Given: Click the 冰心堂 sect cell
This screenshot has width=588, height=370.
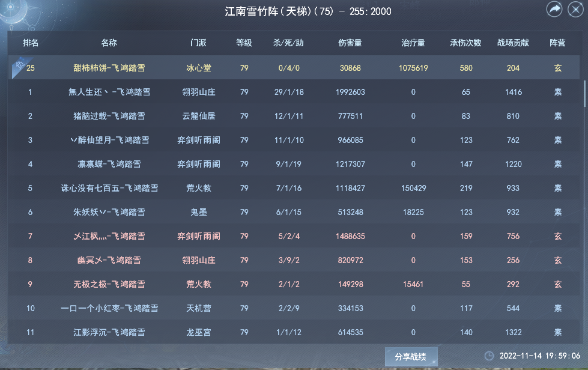Looking at the screenshot, I should (198, 68).
